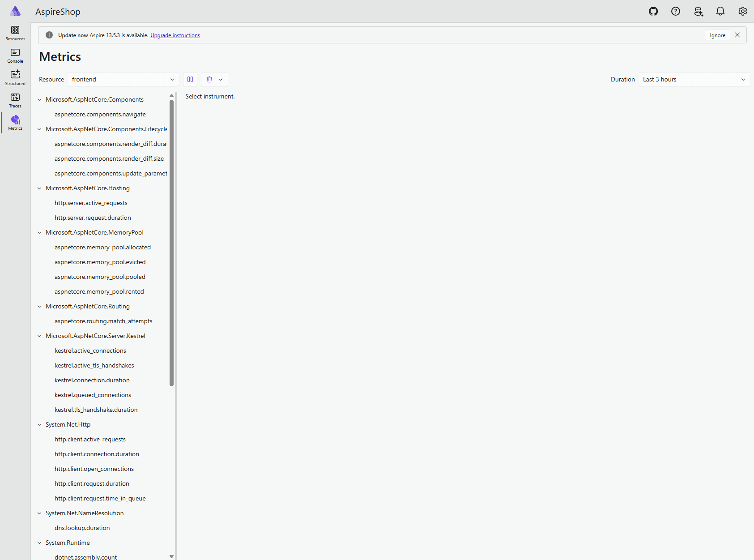The height and width of the screenshot is (560, 754).
Task: Dismiss the update banner with the X
Action: pos(737,35)
